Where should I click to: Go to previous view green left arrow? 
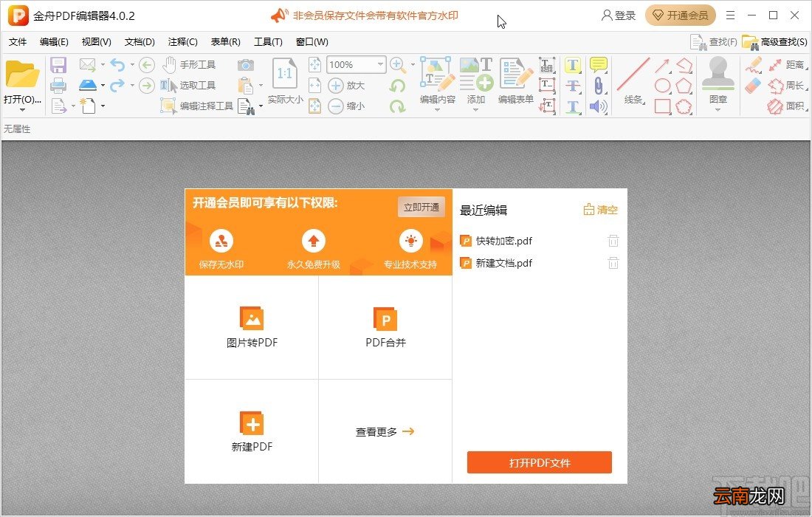click(x=147, y=65)
